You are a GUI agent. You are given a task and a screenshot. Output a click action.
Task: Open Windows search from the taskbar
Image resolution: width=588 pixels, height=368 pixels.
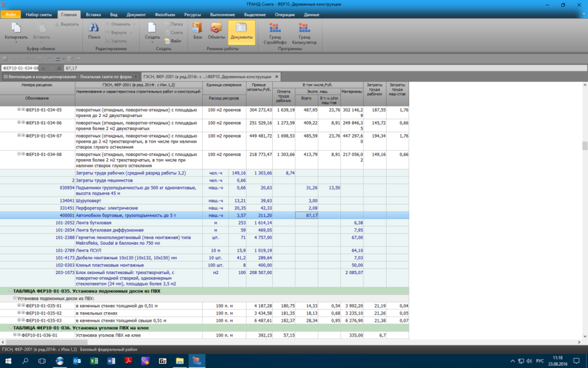tap(25, 361)
